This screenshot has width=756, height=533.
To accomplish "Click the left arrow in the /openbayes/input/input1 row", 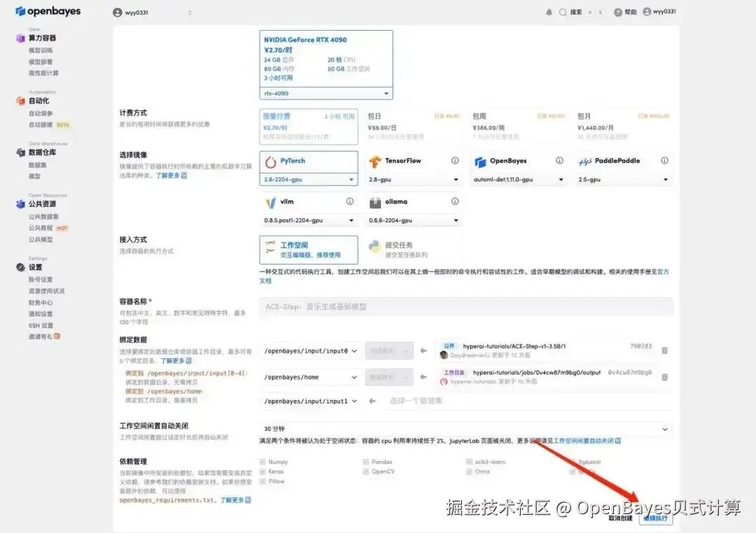I will 372,401.
